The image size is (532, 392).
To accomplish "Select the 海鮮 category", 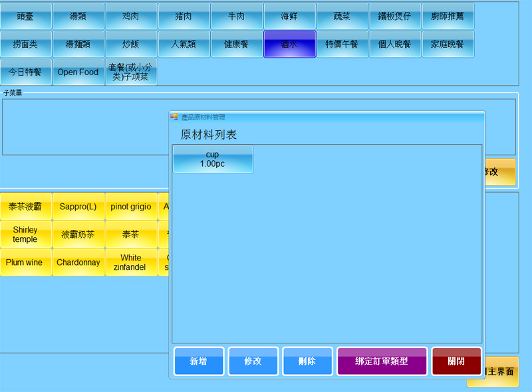I will point(289,17).
